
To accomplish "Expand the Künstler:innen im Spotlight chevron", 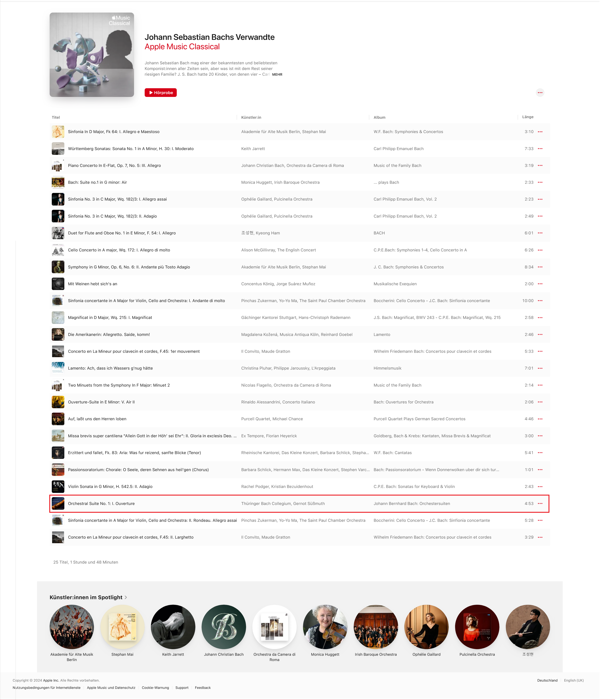I will 126,597.
